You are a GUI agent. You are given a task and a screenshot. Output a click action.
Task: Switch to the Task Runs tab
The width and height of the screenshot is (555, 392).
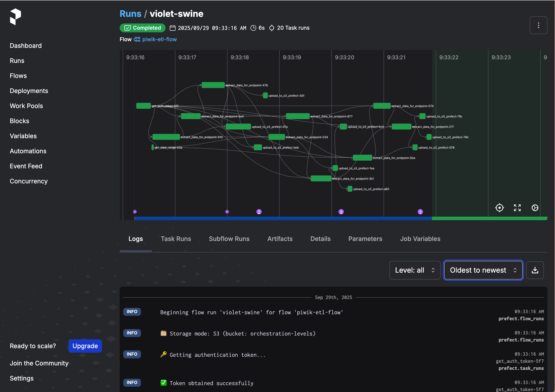[x=176, y=239]
